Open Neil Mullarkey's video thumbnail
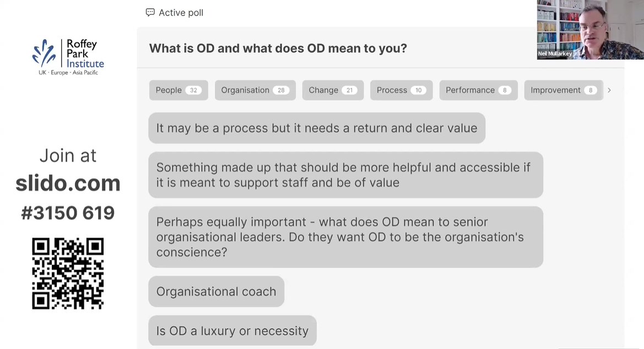 tap(590, 30)
